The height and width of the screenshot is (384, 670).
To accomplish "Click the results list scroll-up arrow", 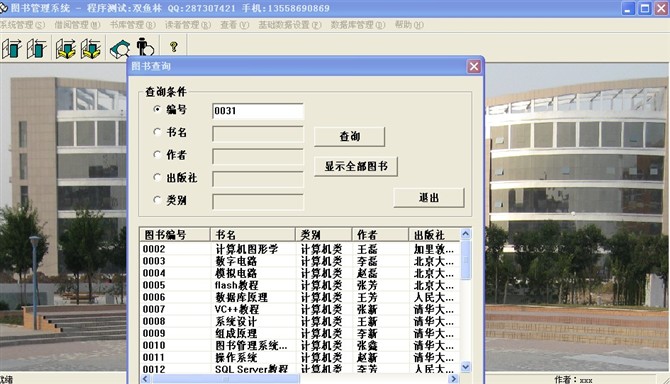I will (466, 234).
